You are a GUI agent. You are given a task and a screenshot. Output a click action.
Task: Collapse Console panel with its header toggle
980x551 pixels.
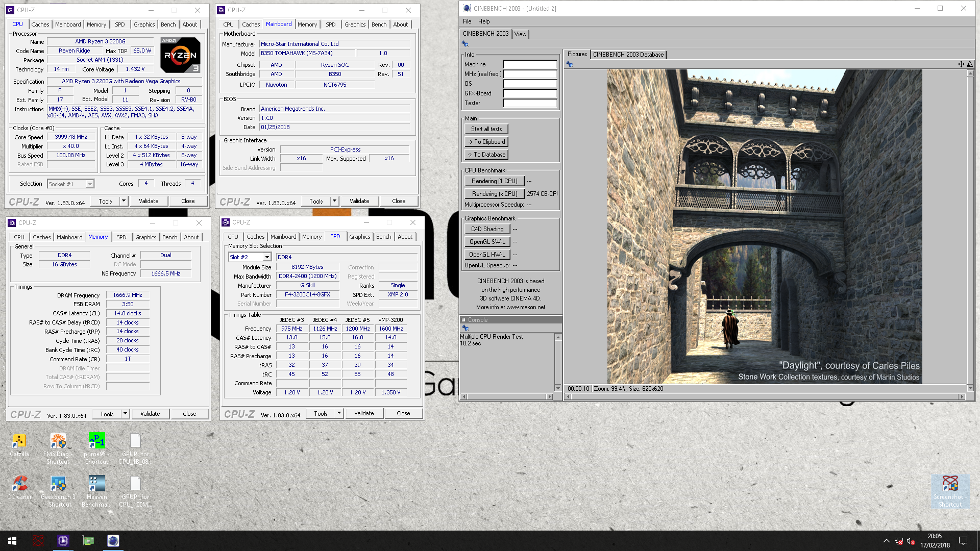464,320
